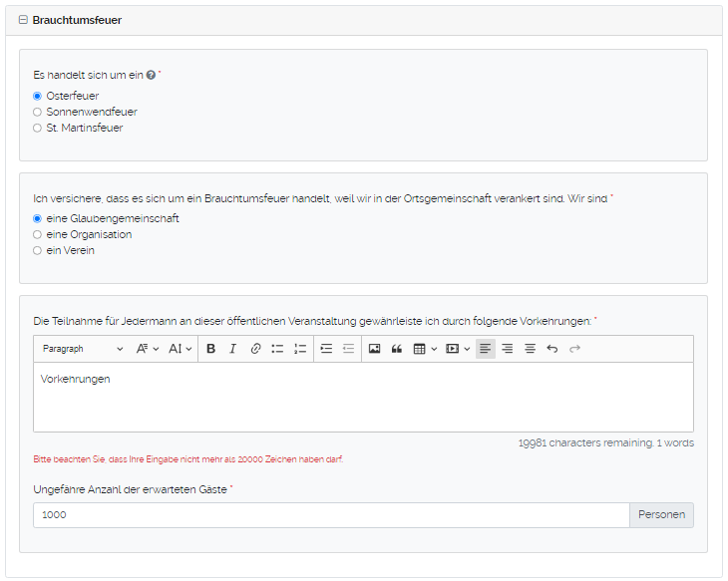Collapse the Brauchtumsfeuer section
Image resolution: width=728 pixels, height=581 pixels.
[x=23, y=20]
